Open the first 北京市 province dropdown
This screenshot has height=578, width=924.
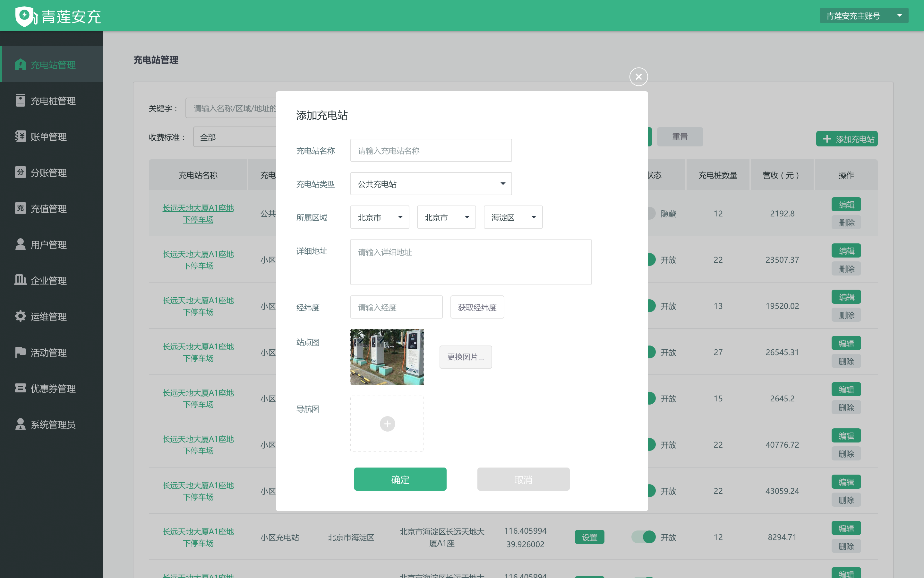[x=380, y=217]
